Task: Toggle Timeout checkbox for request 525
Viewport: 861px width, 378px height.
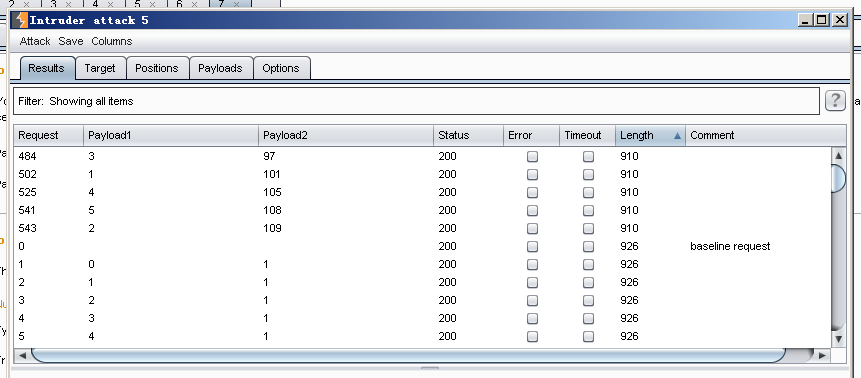Action: tap(588, 192)
